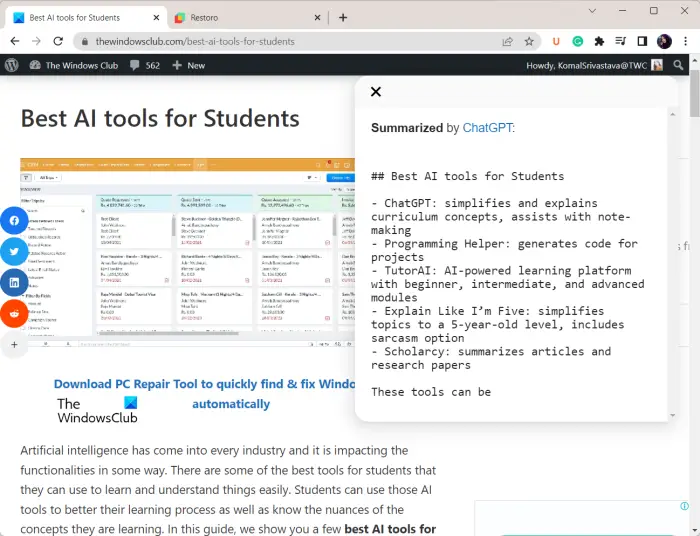700x536 pixels.
Task: Click The WindowsClub logo
Action: click(97, 410)
